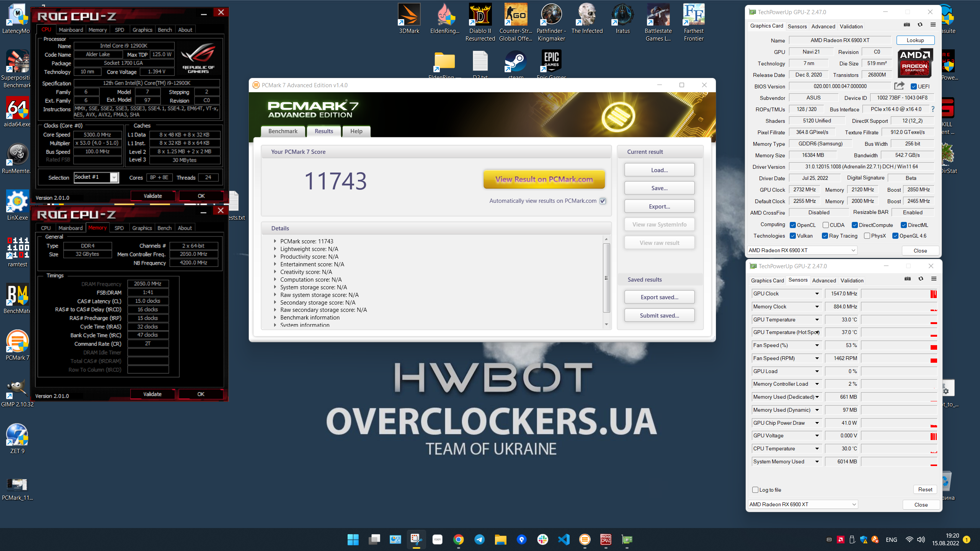This screenshot has height=551, width=980.
Task: Click the Reset button in GPU-Z Sensors
Action: (925, 489)
